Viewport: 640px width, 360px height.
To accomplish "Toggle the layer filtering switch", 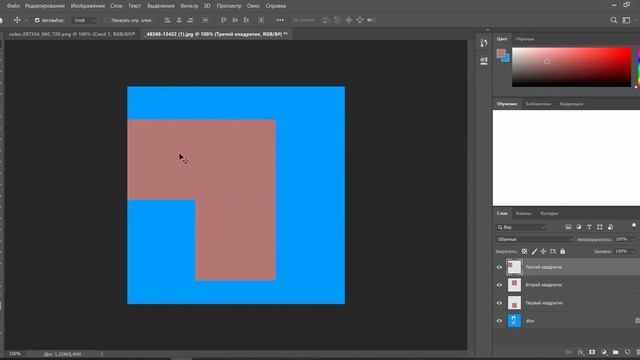I will click(x=634, y=225).
